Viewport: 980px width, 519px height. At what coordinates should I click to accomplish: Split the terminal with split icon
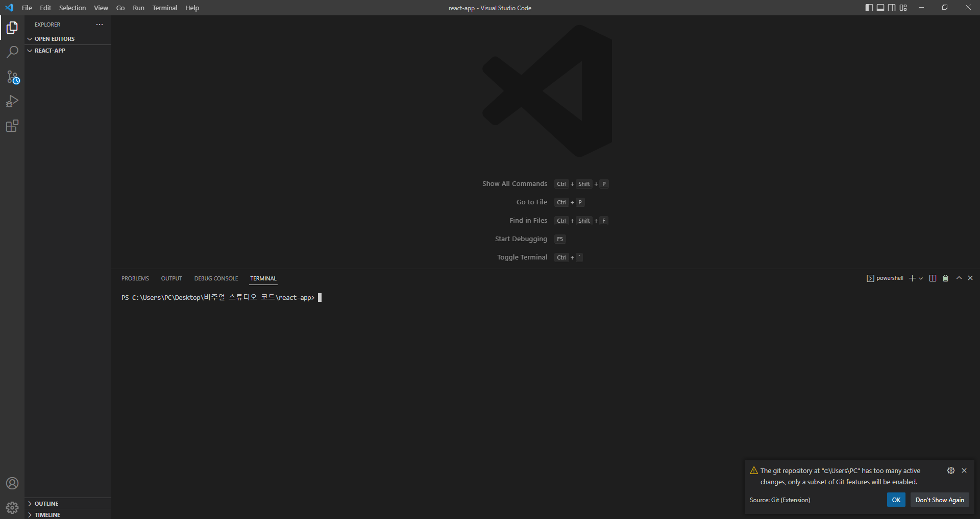pos(933,278)
